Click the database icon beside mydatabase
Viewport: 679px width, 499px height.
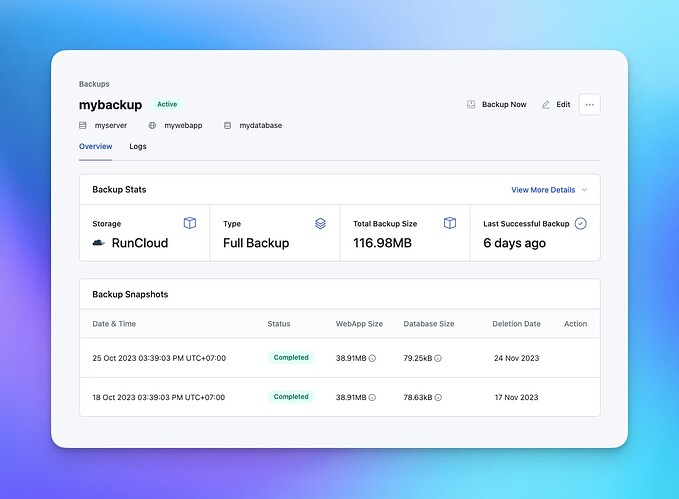point(227,125)
